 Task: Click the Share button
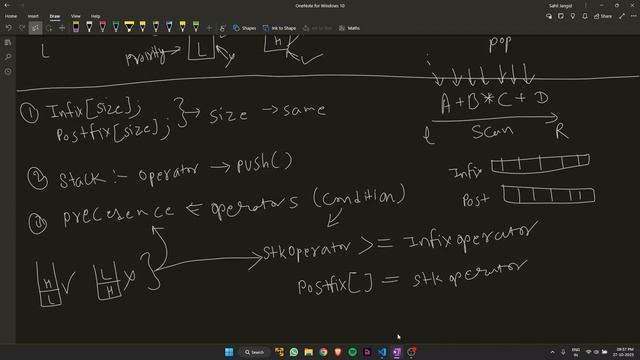(603, 16)
